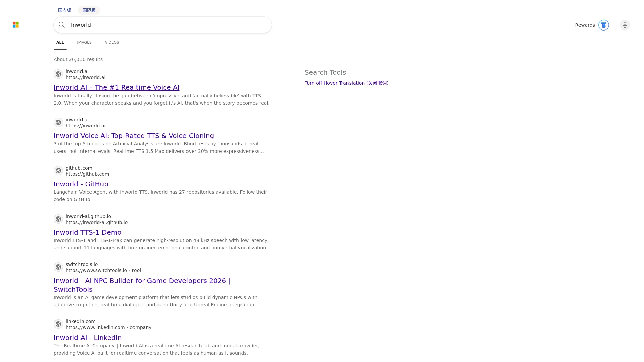Open the 'Inworld AI - LinkedIn' result
644x362 pixels.
pyautogui.click(x=88, y=338)
